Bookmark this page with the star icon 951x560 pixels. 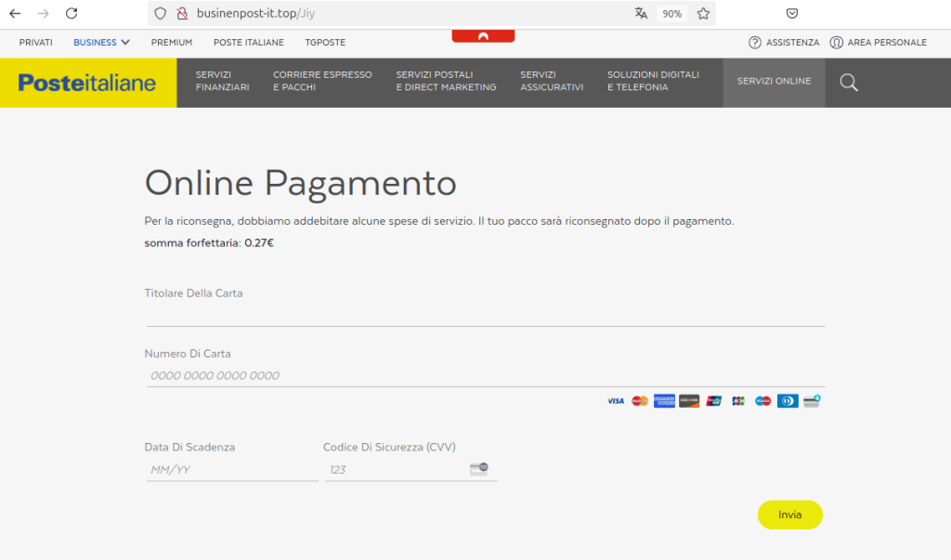tap(704, 13)
